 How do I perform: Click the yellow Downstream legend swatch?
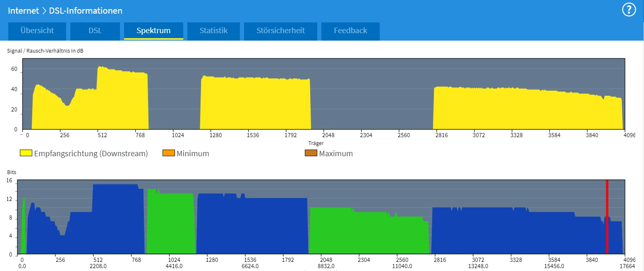[x=26, y=153]
